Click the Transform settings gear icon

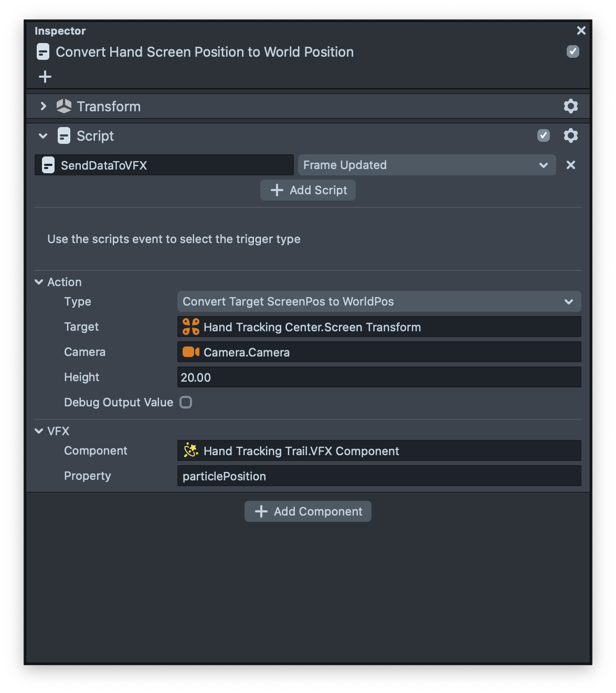click(x=570, y=107)
